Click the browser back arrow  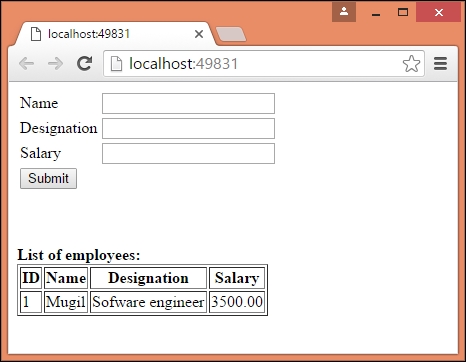click(x=27, y=64)
